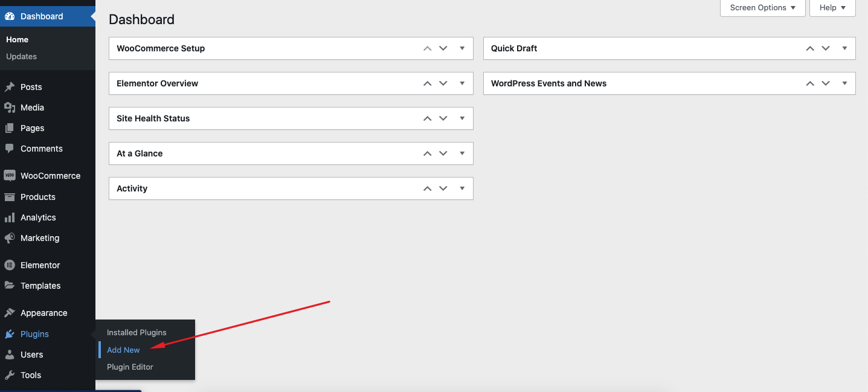The height and width of the screenshot is (392, 868).
Task: Click the Elementor sidebar icon
Action: (11, 265)
